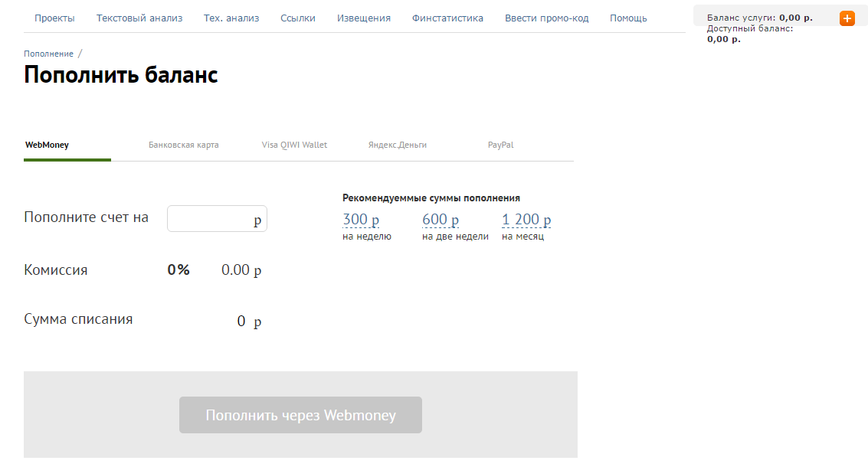868x467 pixels.
Task: Select the PayPal payment tab
Action: [500, 145]
